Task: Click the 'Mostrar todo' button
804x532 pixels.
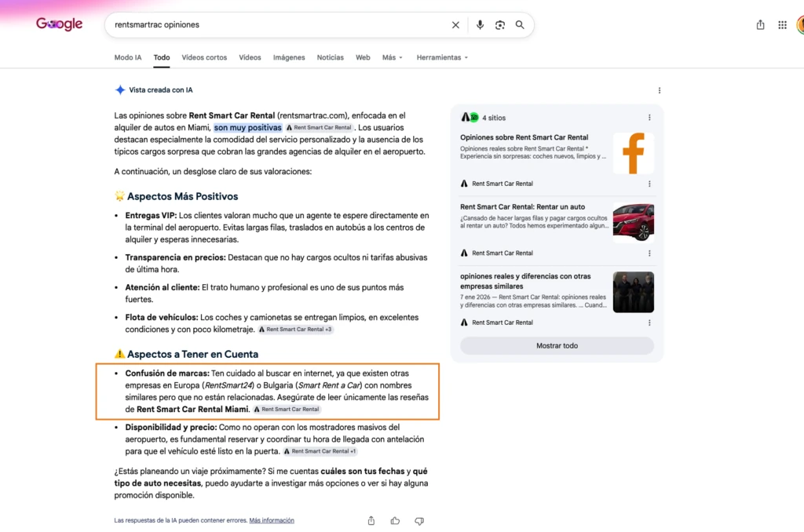Action: point(557,346)
